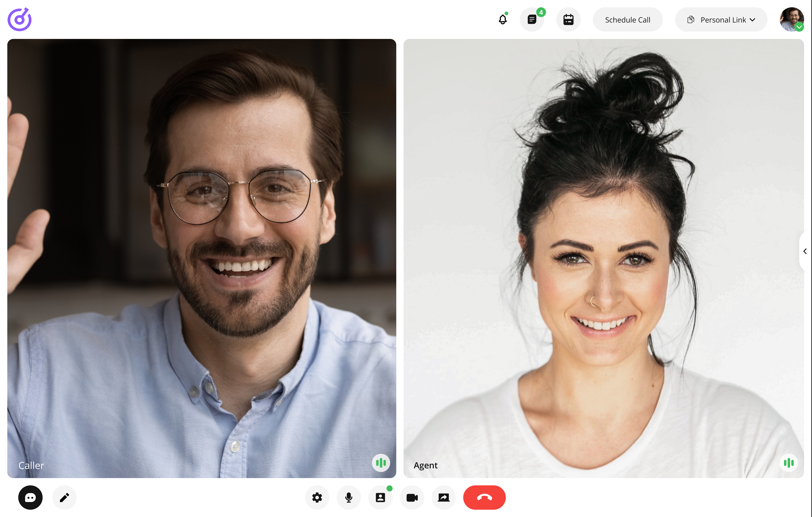Mute the microphone
This screenshot has width=812, height=517.
point(348,498)
